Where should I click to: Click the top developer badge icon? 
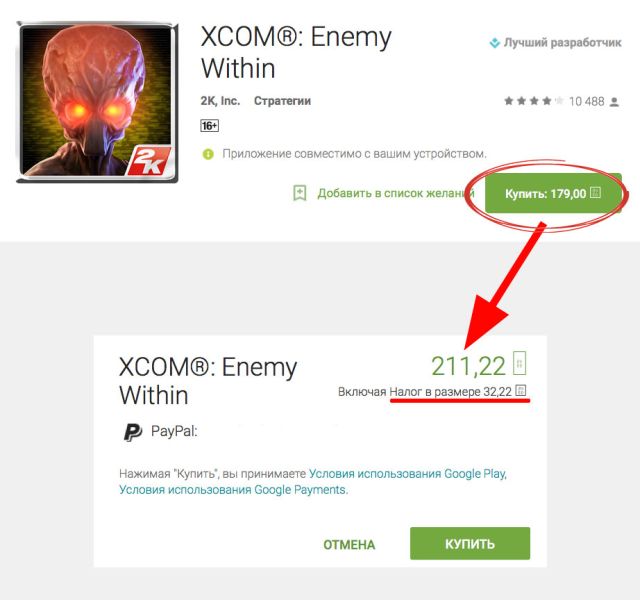coord(494,42)
